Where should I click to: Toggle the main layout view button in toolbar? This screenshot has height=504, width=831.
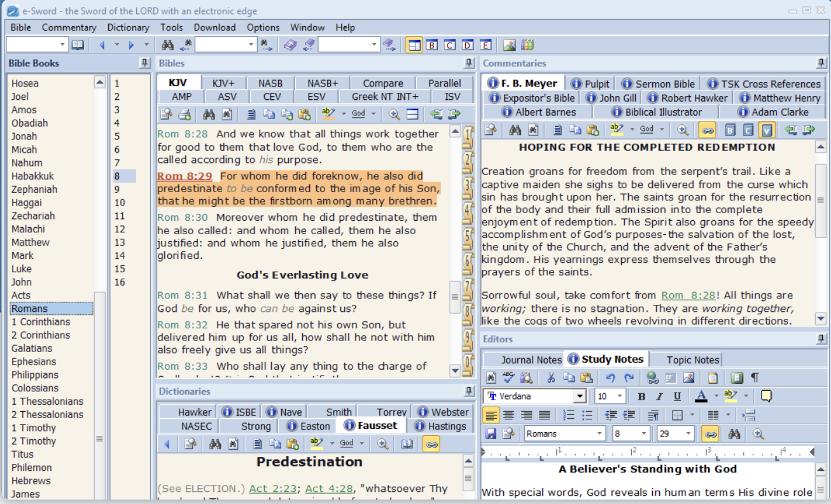[x=414, y=45]
